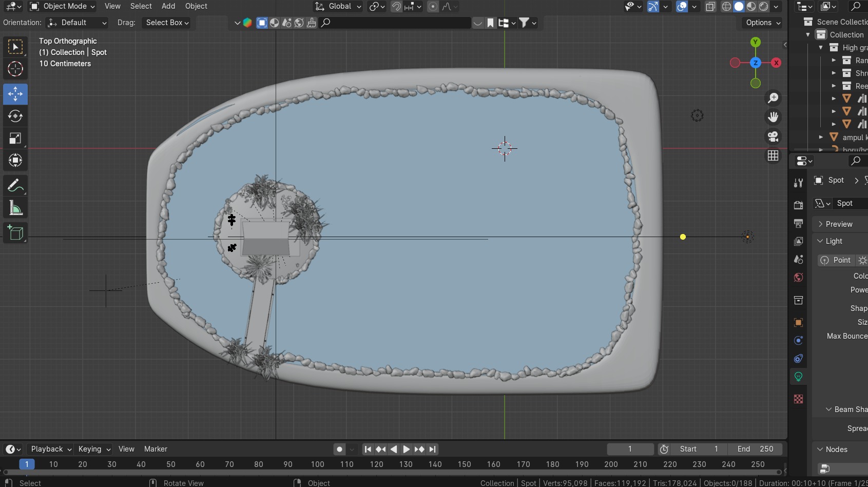
Task: Open the Physics properties tab
Action: point(798,340)
